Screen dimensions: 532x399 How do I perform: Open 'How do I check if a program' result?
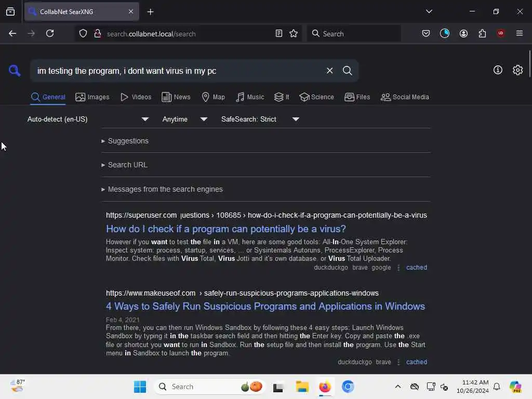[226, 229]
